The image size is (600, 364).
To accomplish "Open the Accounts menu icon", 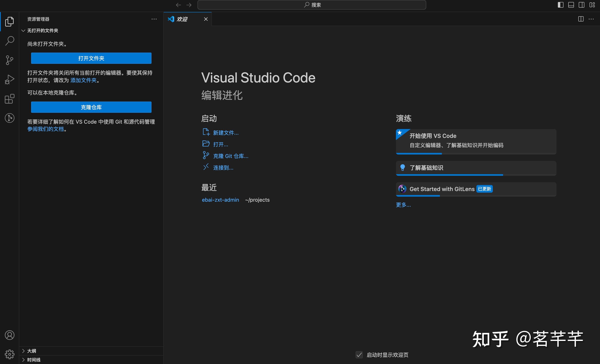I will (9, 335).
